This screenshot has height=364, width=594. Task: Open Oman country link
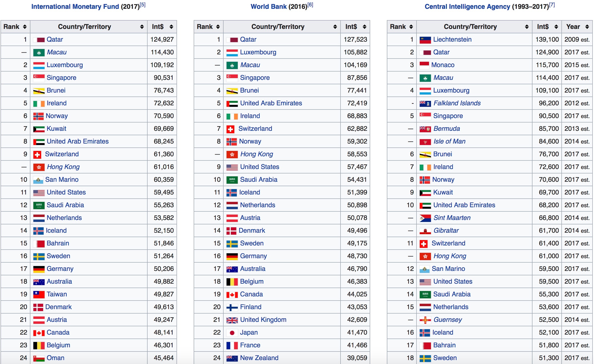[x=55, y=358]
